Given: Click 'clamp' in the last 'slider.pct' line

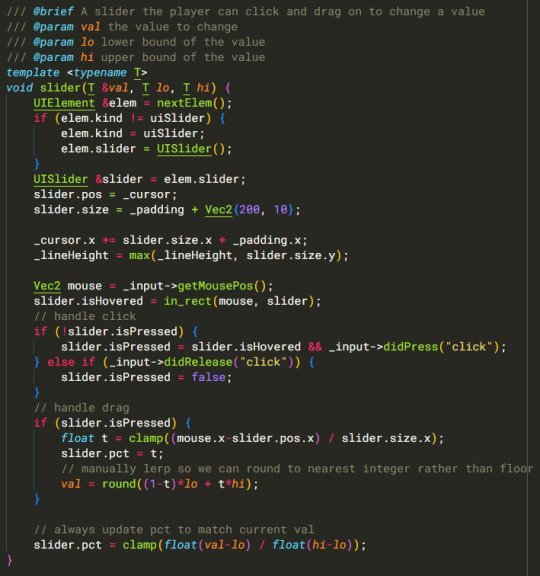Looking at the screenshot, I should (x=140, y=545).
